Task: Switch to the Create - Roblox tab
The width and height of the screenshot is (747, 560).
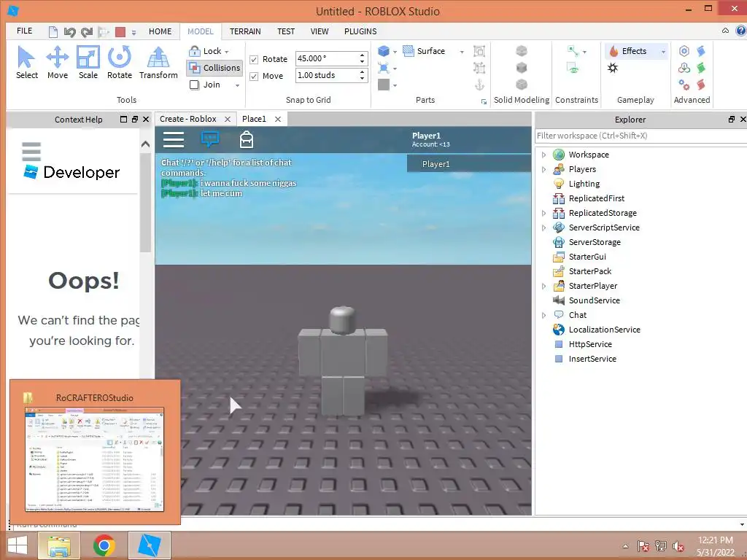Action: pos(188,119)
